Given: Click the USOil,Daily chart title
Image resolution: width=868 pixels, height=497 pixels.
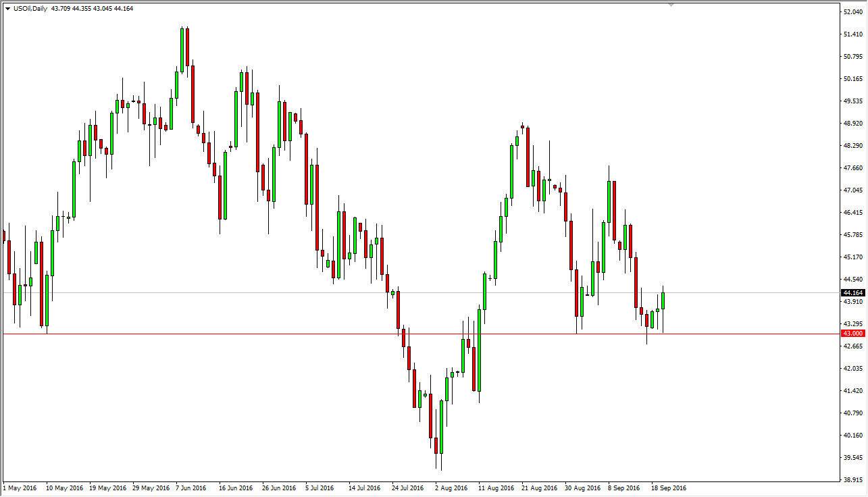Looking at the screenshot, I should pyautogui.click(x=30, y=9).
